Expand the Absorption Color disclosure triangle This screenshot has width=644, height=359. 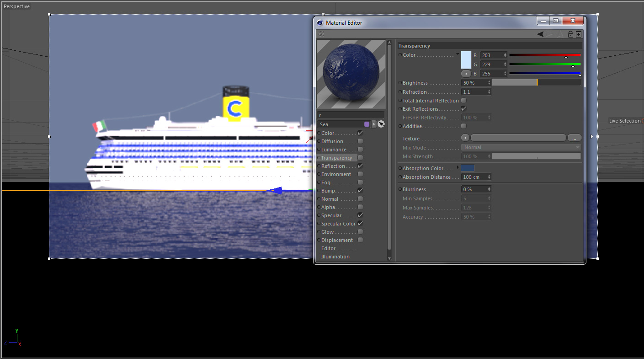point(458,167)
